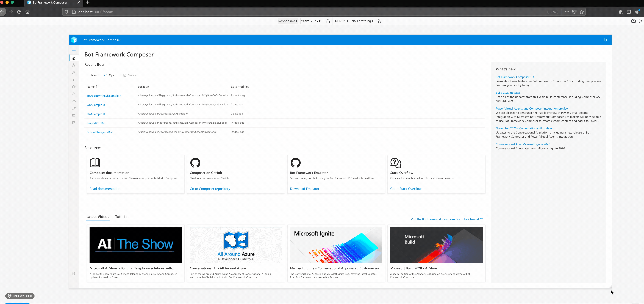This screenshot has height=304, width=644.
Task: Switch to the Tutorials tab
Action: tap(122, 217)
